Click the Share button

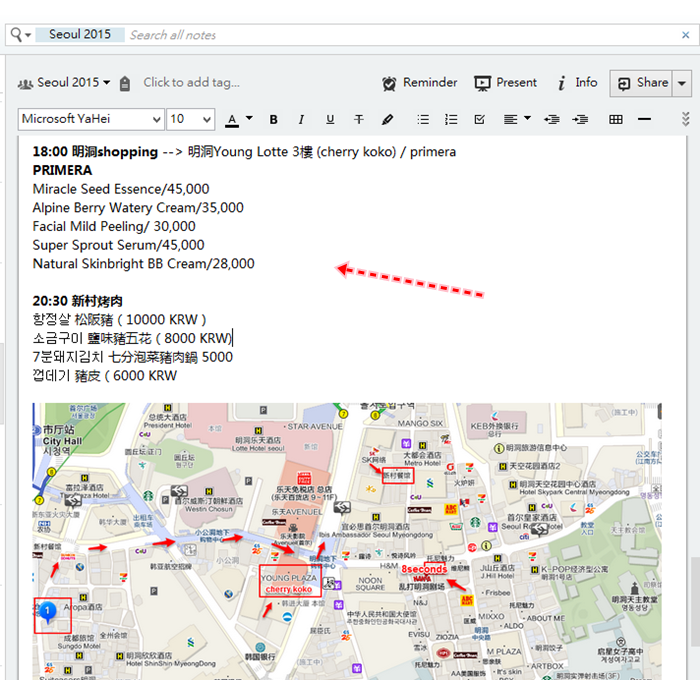click(x=642, y=83)
